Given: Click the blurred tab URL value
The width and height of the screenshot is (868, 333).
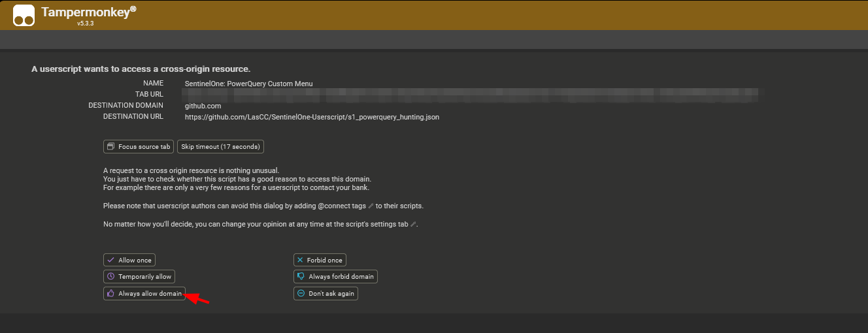Looking at the screenshot, I should 471,95.
